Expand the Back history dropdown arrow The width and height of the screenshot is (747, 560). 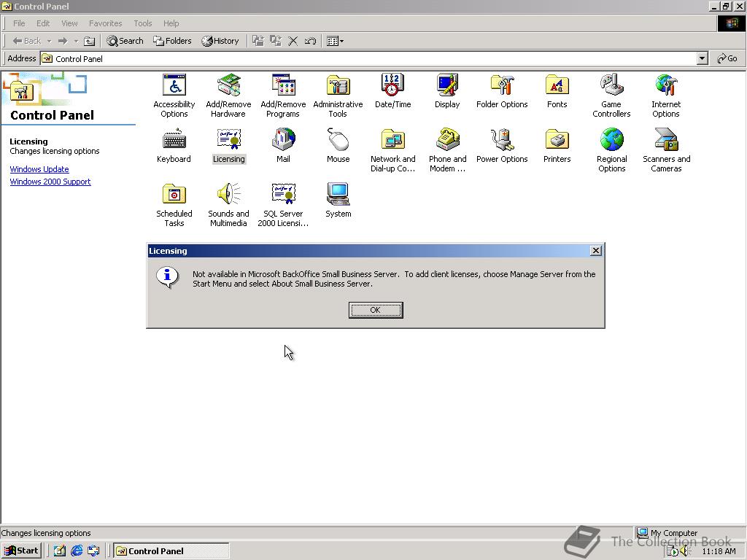49,41
